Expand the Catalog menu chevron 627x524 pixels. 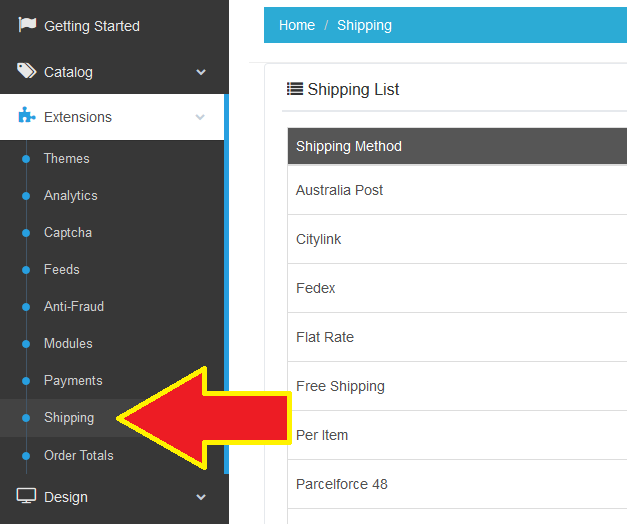(201, 72)
